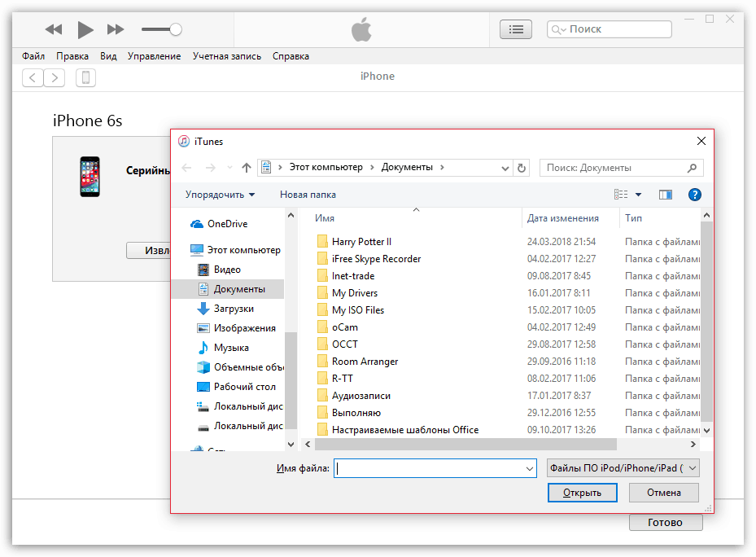This screenshot has height=557, width=756.
Task: Open the iPhone device icon button
Action: (x=85, y=77)
